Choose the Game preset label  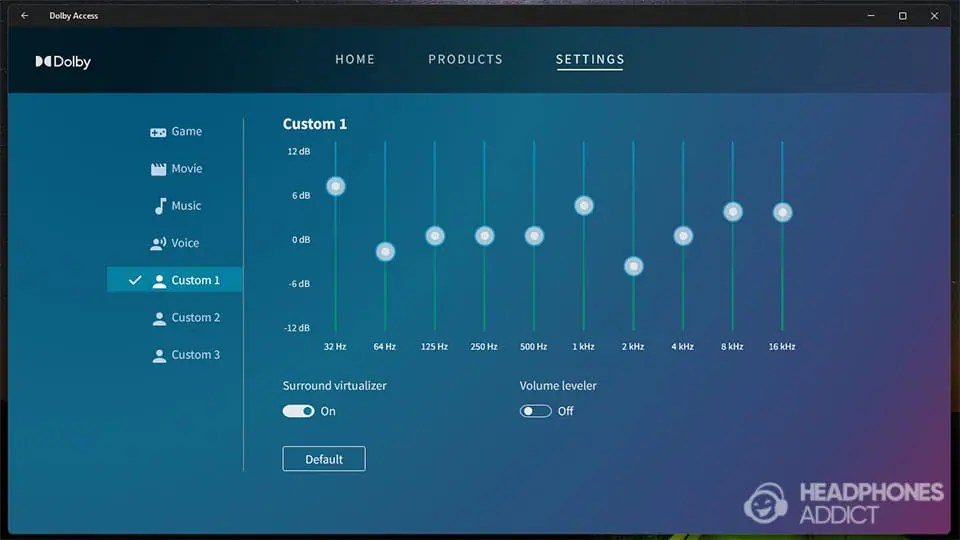[187, 131]
